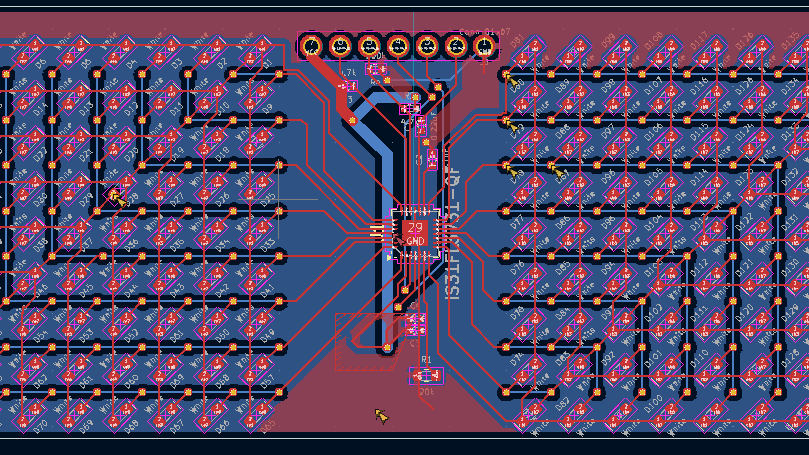Screen dimensions: 809x455
Task: Select the IS31FL3731 chip silkscreen text
Action: (452, 240)
